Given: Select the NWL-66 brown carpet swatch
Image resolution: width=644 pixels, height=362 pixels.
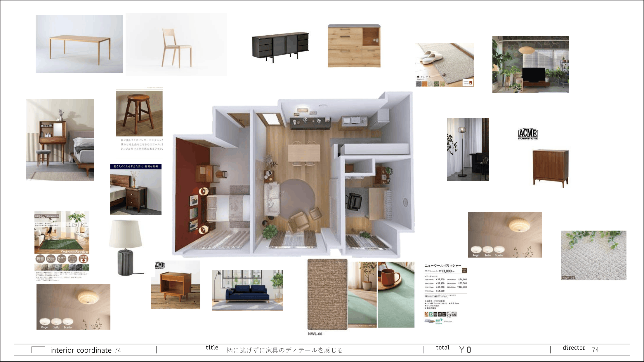Looking at the screenshot, I should (x=327, y=294).
